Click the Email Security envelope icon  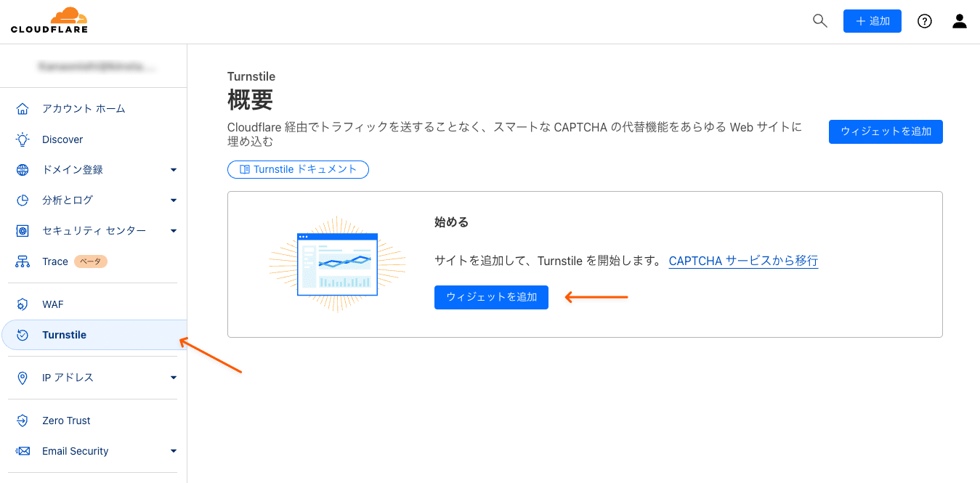click(x=22, y=450)
